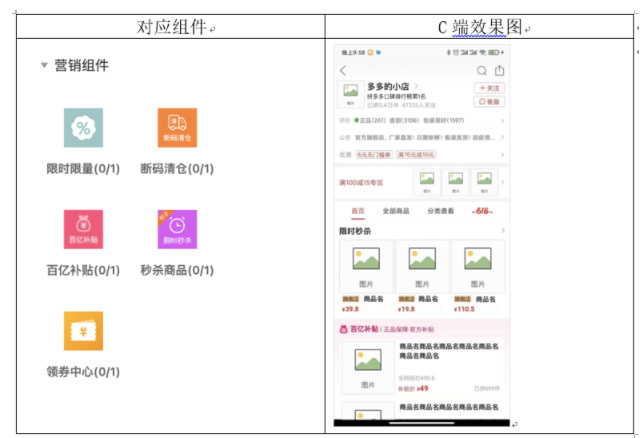Switch to the 首页 tab
The width and height of the screenshot is (640, 438).
[358, 211]
